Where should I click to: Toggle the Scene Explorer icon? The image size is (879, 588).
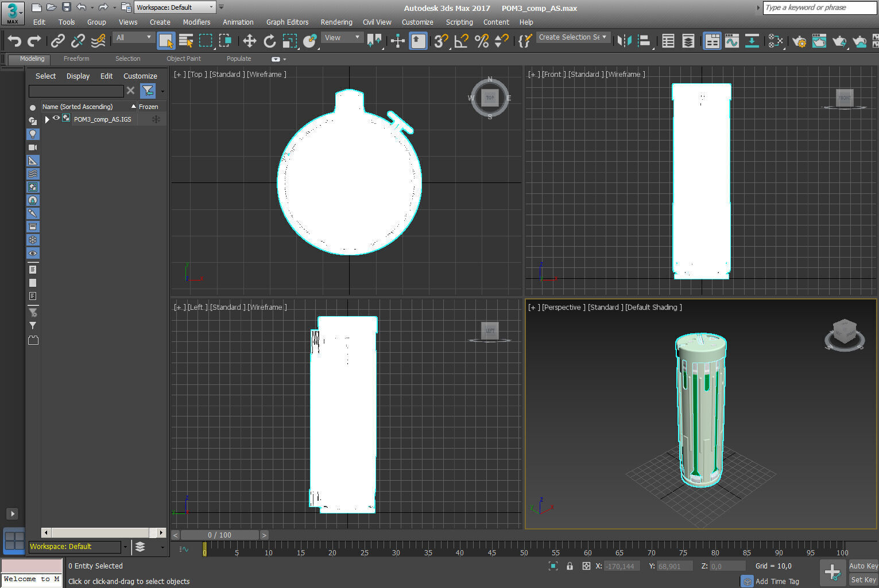point(668,40)
